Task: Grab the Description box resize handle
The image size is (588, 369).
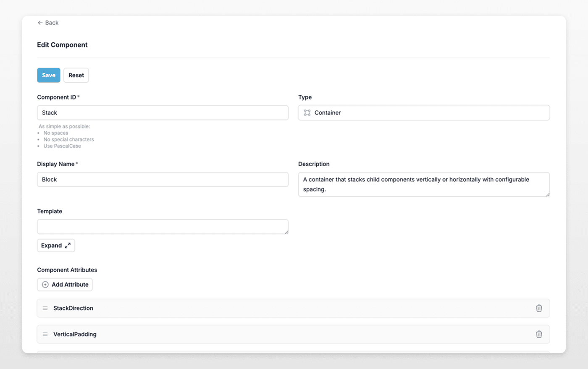Action: [547, 194]
